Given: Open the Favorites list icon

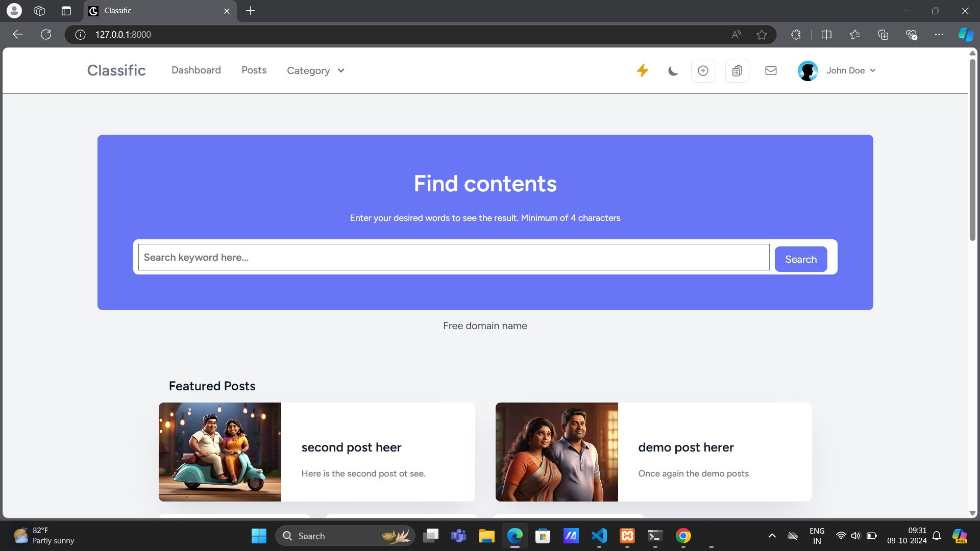Looking at the screenshot, I should [855, 35].
